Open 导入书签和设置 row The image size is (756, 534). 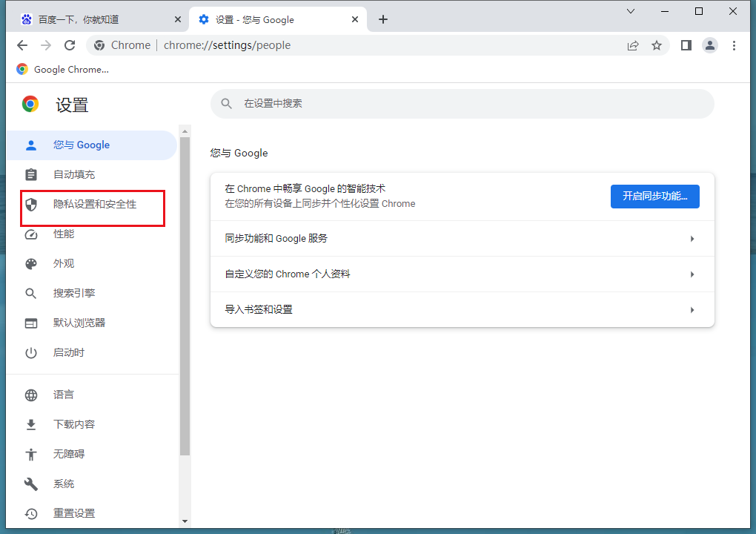point(462,310)
